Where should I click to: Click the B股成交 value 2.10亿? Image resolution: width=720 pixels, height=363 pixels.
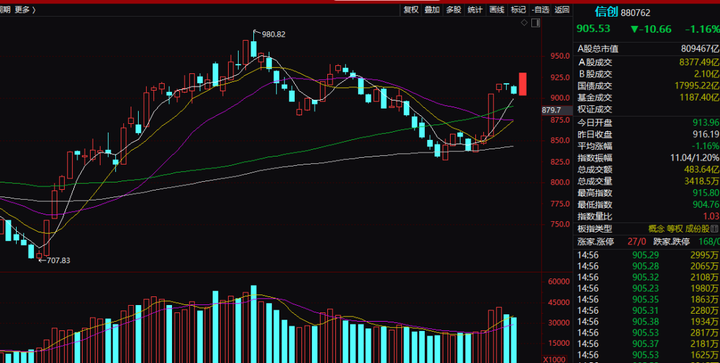pos(707,74)
